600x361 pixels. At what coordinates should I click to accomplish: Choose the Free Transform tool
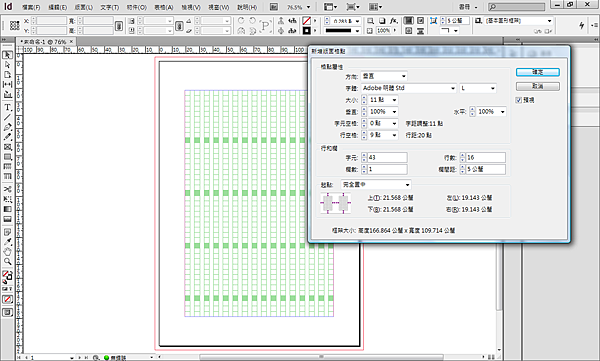(x=7, y=199)
